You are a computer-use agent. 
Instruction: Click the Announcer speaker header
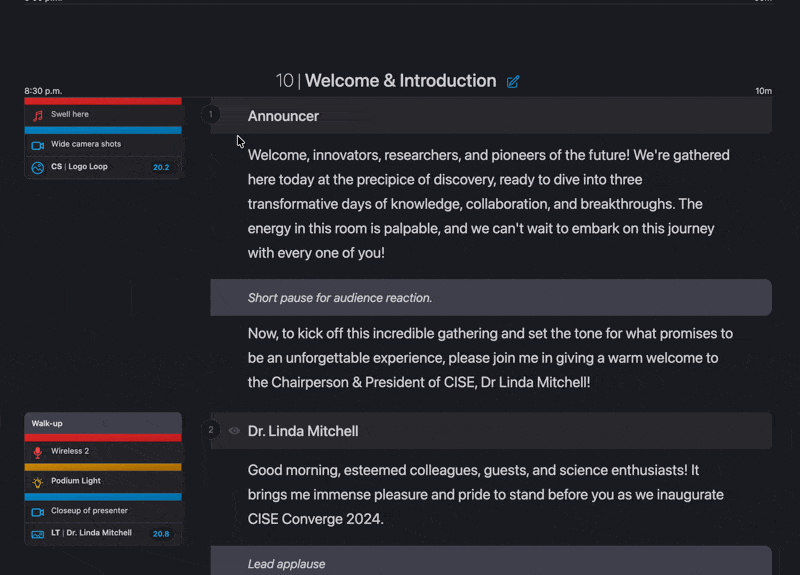pos(283,116)
